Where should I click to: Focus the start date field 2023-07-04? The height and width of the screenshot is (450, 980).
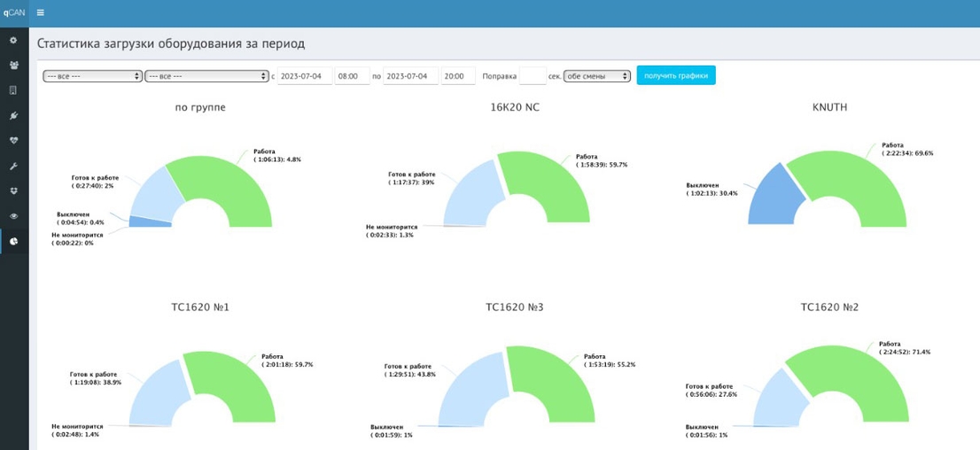click(305, 75)
